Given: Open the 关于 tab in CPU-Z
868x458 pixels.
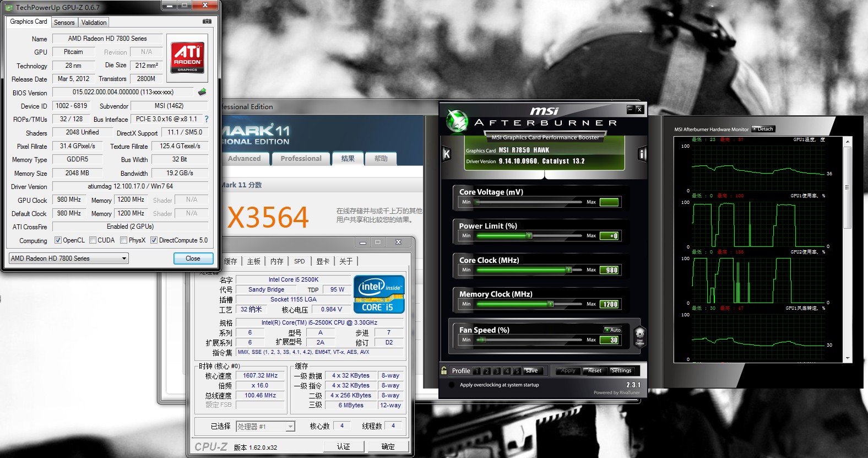Looking at the screenshot, I should 346,261.
